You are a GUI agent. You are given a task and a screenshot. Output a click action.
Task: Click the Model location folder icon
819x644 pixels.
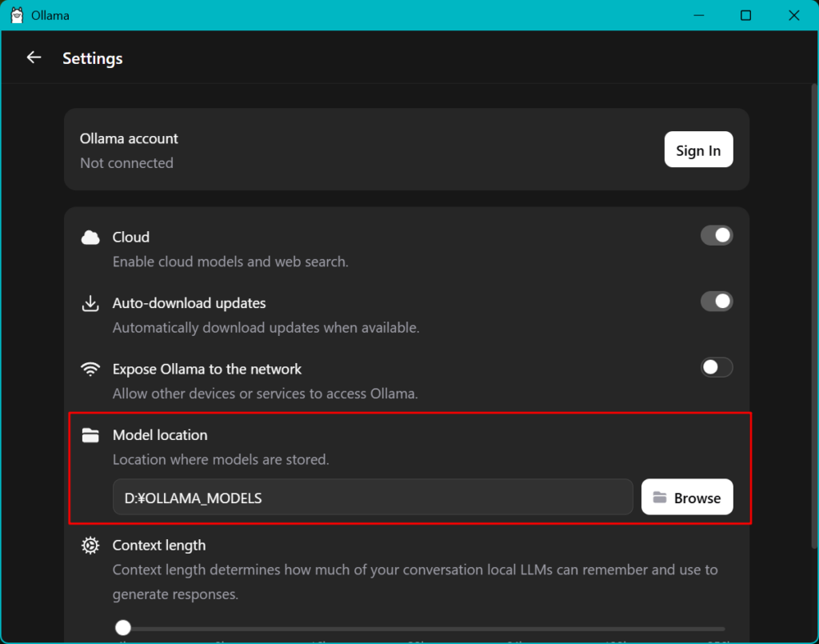pos(90,435)
